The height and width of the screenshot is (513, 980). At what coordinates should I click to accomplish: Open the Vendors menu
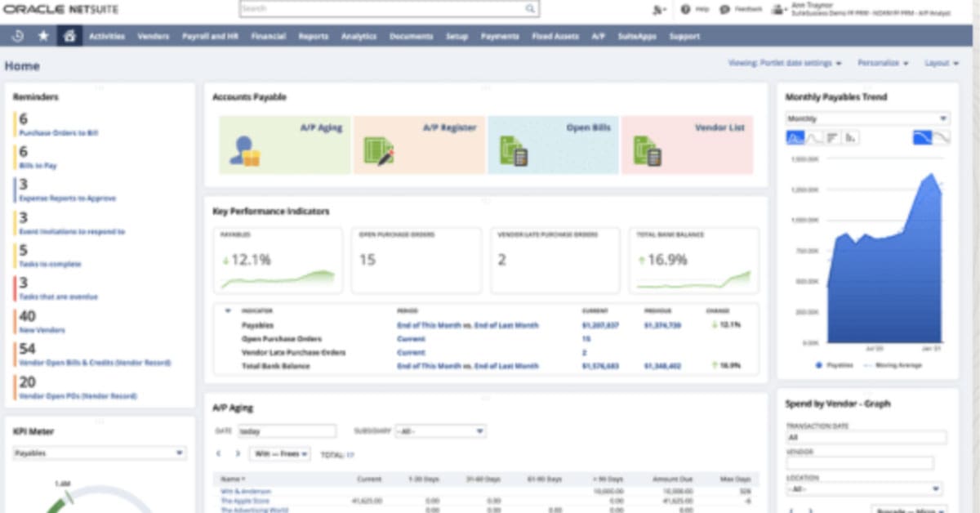point(154,37)
